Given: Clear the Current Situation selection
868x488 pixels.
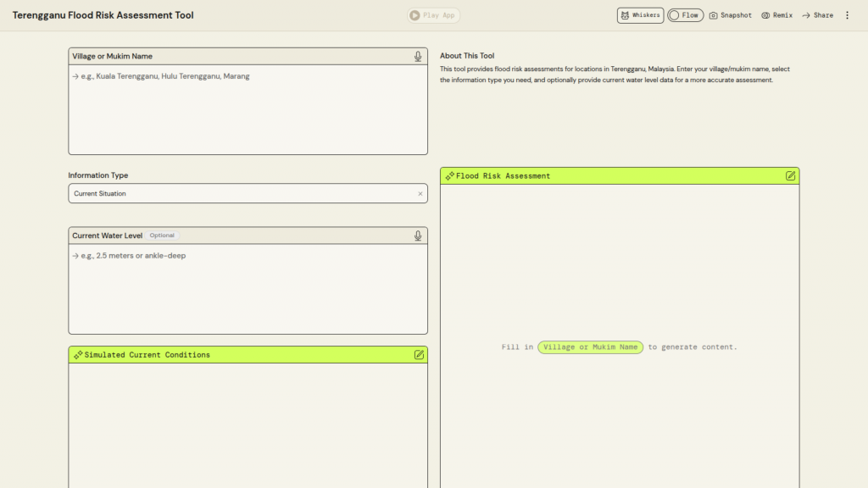Looking at the screenshot, I should pos(420,194).
